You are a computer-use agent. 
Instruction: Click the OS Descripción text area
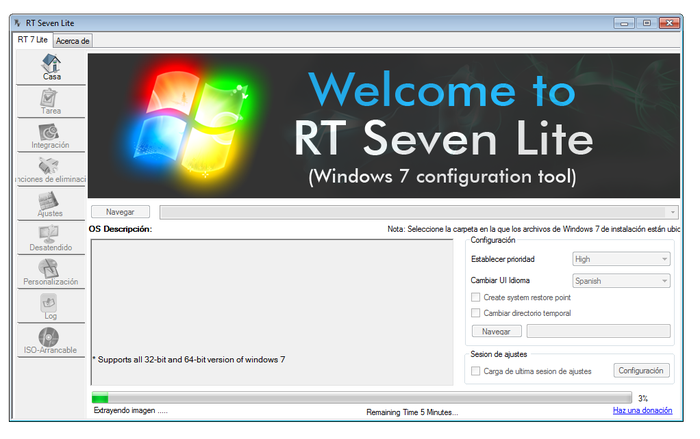272,312
